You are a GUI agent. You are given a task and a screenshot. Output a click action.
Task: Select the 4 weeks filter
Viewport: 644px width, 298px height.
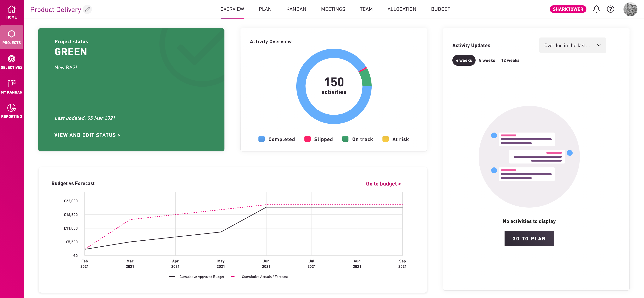464,60
